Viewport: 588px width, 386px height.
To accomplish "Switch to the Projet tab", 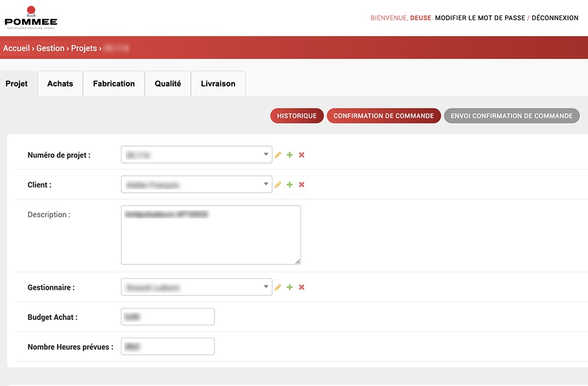I will (17, 83).
